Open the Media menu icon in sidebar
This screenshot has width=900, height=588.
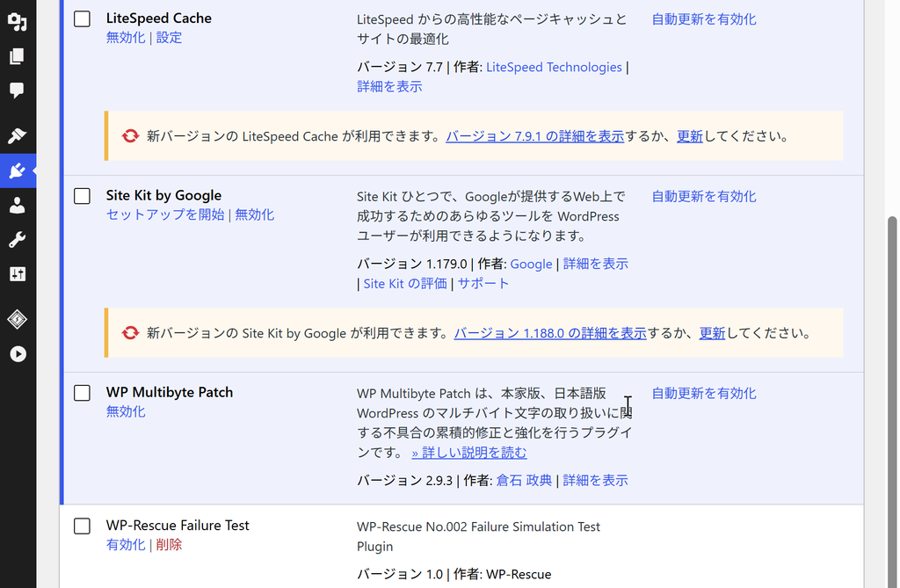(x=18, y=21)
